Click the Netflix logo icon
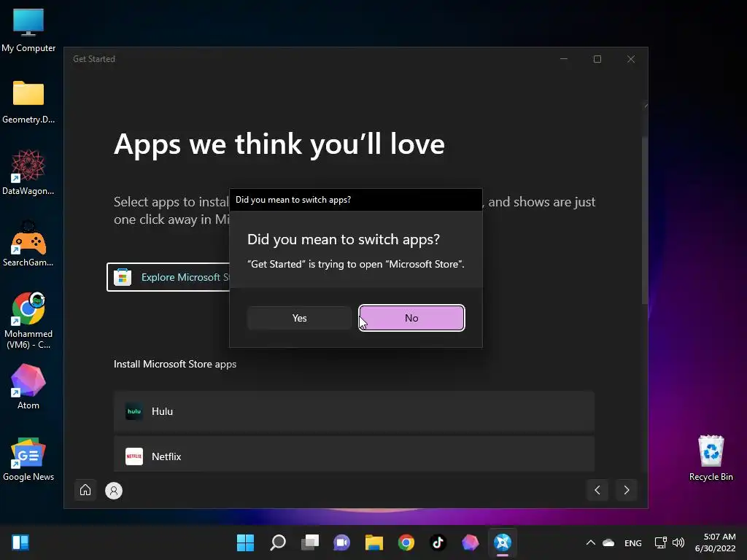The image size is (747, 560). click(x=134, y=456)
